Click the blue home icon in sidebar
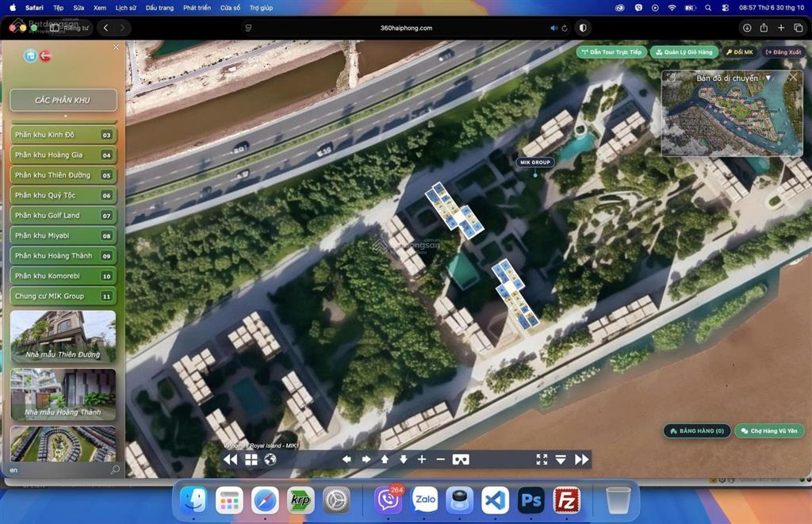The width and height of the screenshot is (812, 524). pyautogui.click(x=30, y=55)
